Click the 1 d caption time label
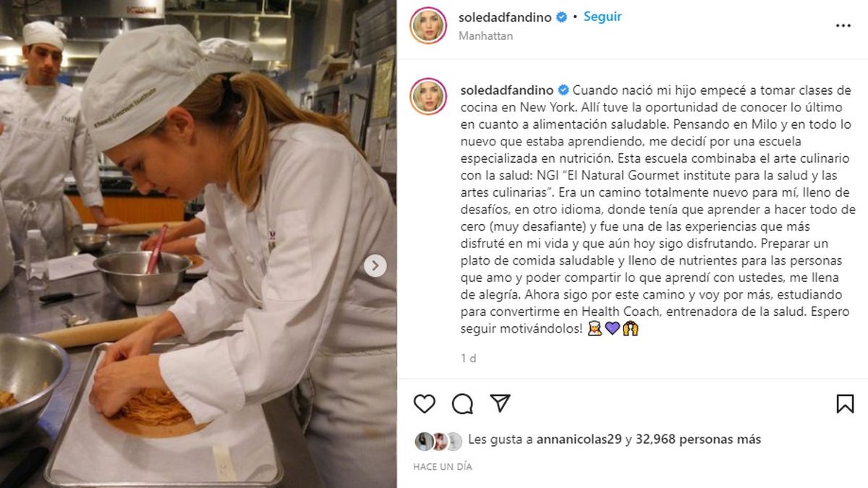The height and width of the screenshot is (488, 868). click(x=468, y=358)
